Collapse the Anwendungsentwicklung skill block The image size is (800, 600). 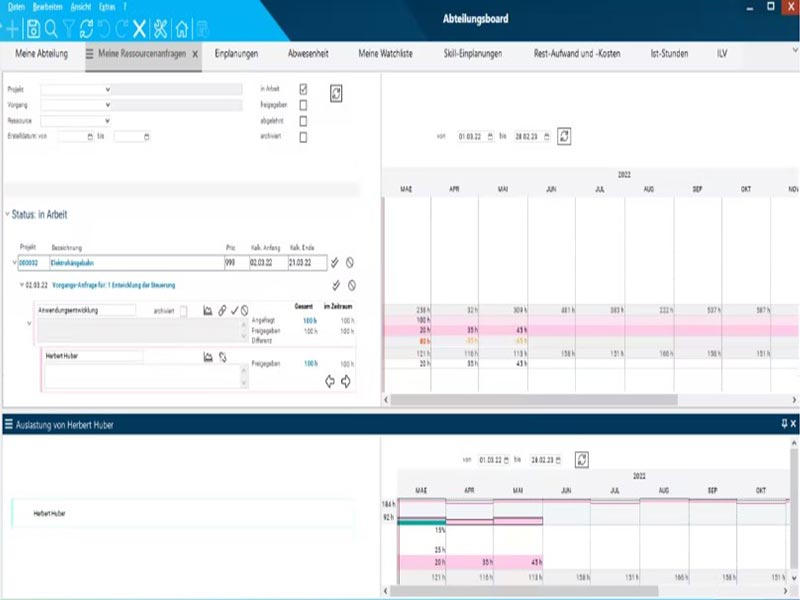point(29,323)
